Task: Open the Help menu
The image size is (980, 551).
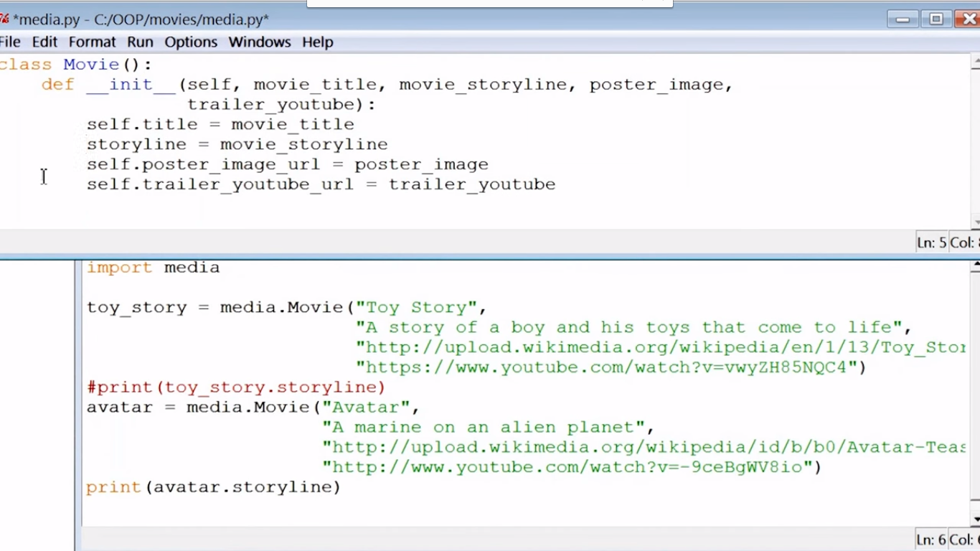Action: pos(317,42)
